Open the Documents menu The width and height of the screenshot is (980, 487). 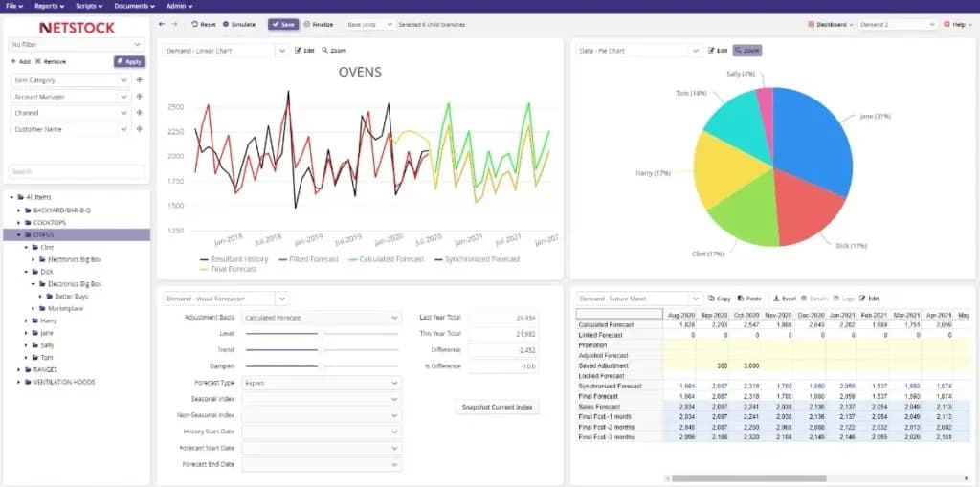click(x=134, y=6)
